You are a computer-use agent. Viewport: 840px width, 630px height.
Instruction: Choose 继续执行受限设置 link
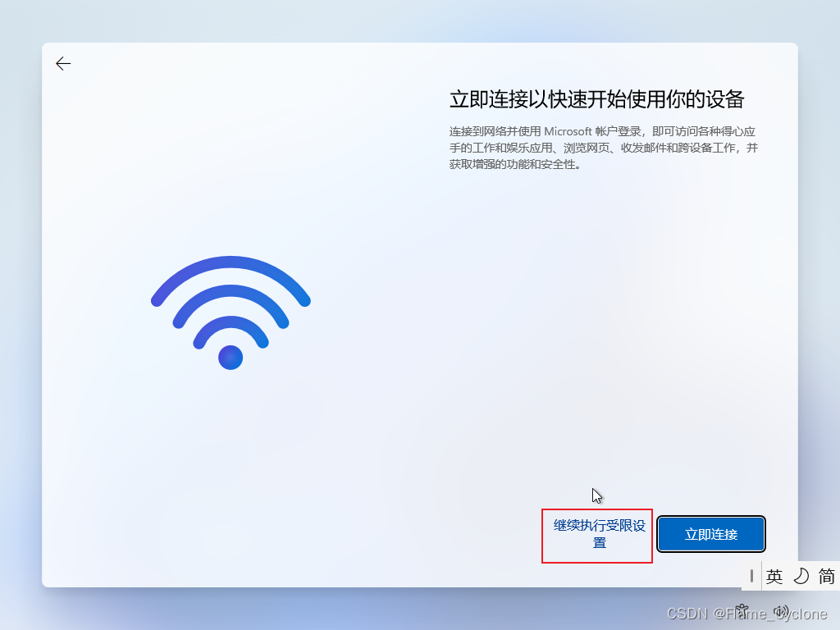[x=599, y=534]
